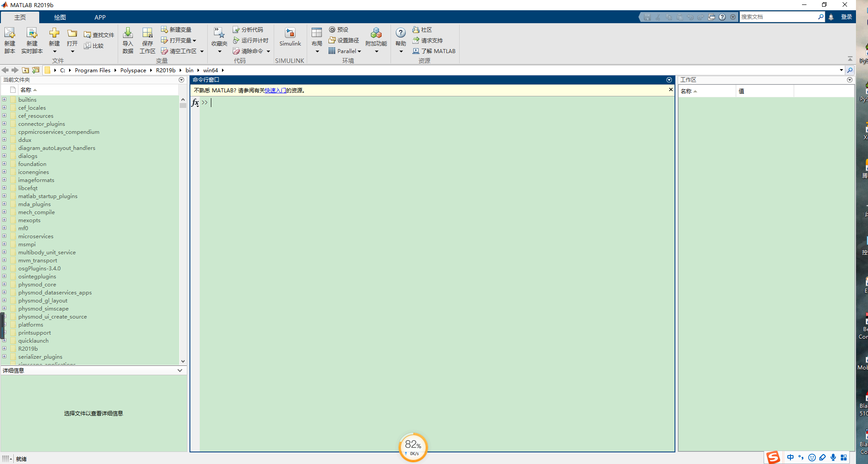This screenshot has width=868, height=464.
Task: Click in the command window prompt
Action: (x=437, y=103)
